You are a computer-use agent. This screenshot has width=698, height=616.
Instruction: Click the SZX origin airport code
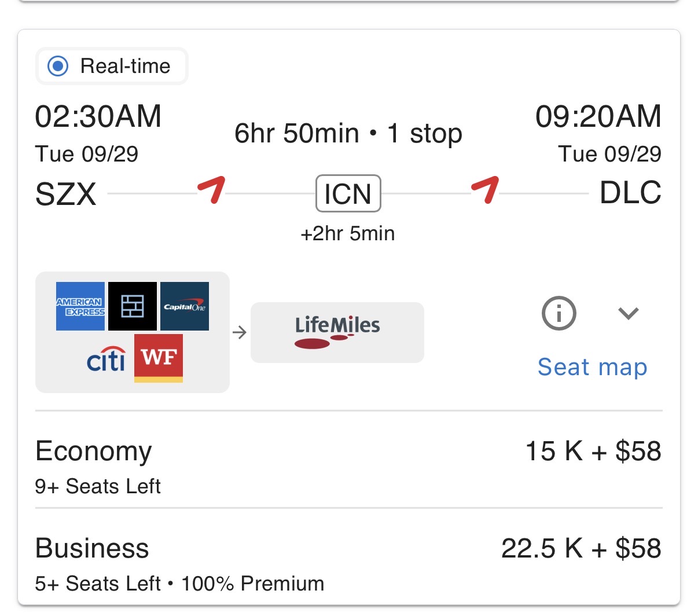pyautogui.click(x=65, y=194)
